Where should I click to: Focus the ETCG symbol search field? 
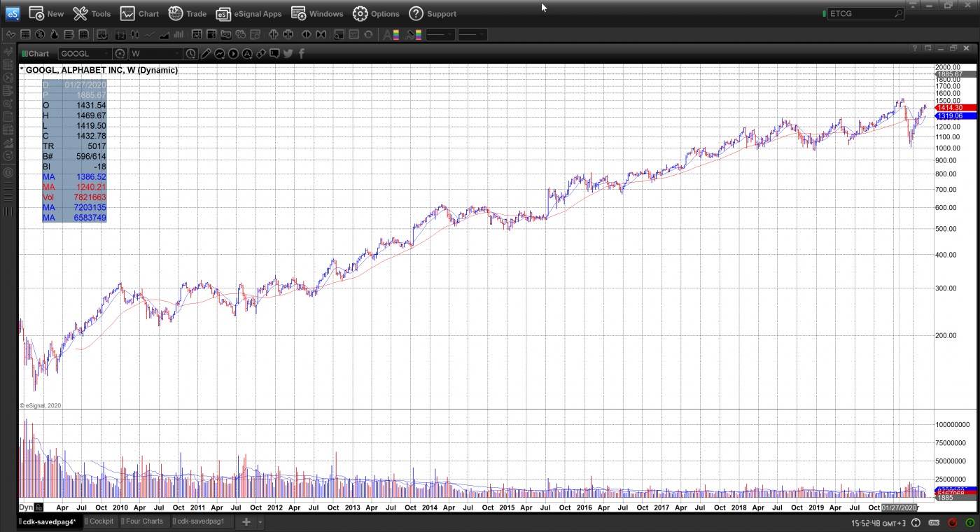(866, 13)
